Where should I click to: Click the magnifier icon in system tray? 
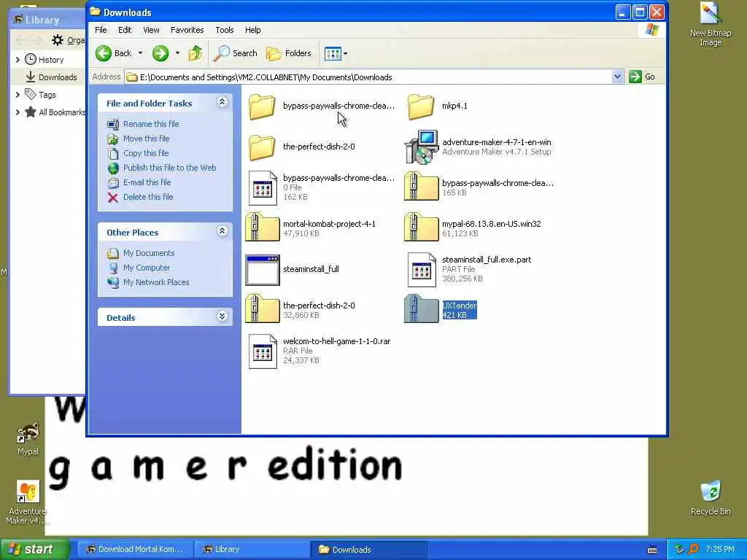(x=693, y=550)
